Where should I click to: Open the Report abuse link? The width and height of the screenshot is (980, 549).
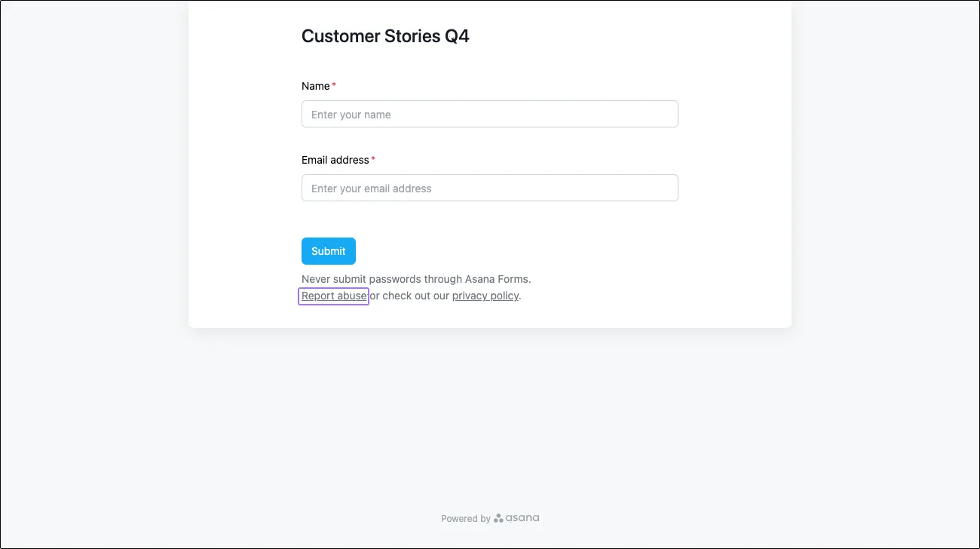(334, 296)
